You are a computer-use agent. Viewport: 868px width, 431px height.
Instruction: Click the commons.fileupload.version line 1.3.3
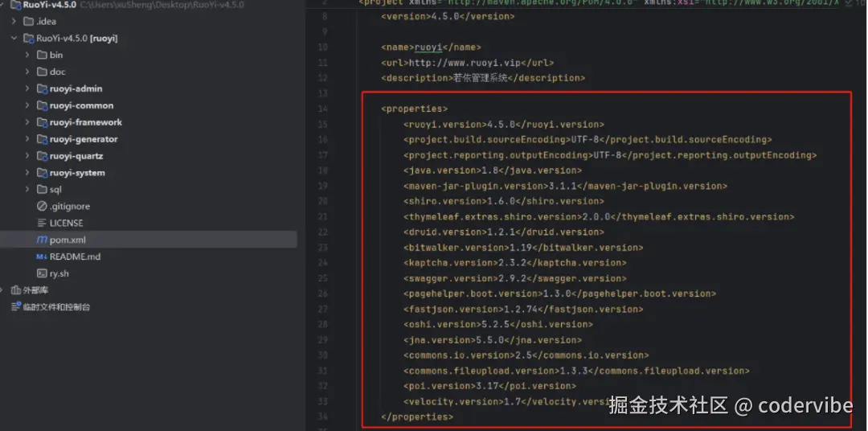tap(576, 371)
